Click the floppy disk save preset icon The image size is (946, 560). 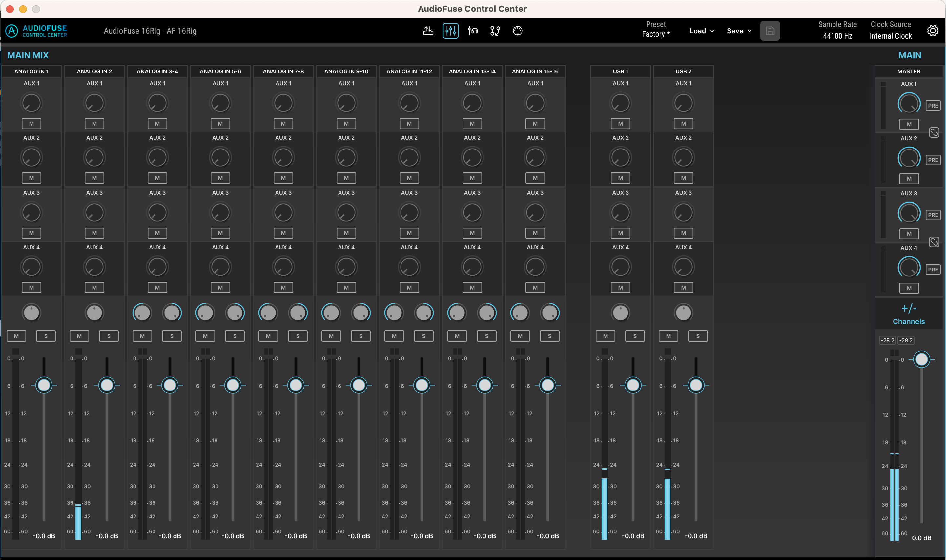coord(770,31)
